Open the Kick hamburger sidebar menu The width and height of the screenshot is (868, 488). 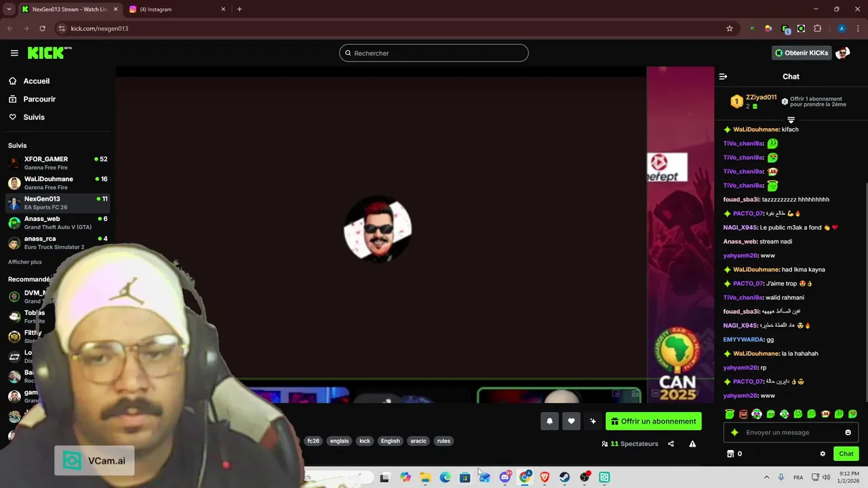point(14,53)
